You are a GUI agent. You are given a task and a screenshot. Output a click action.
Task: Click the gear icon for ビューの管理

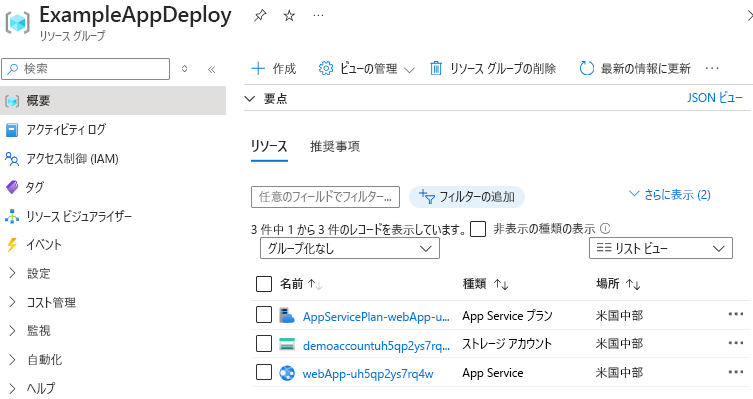click(326, 68)
